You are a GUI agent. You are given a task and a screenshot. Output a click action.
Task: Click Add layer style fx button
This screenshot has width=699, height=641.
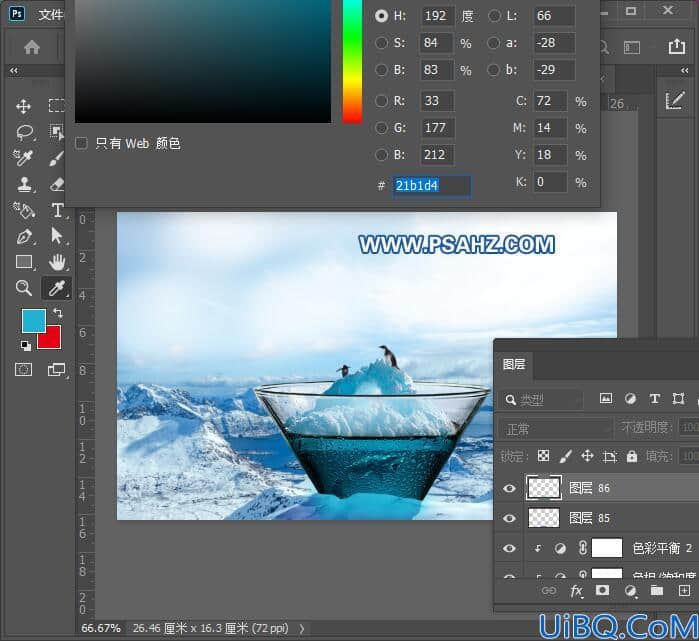coord(576,592)
